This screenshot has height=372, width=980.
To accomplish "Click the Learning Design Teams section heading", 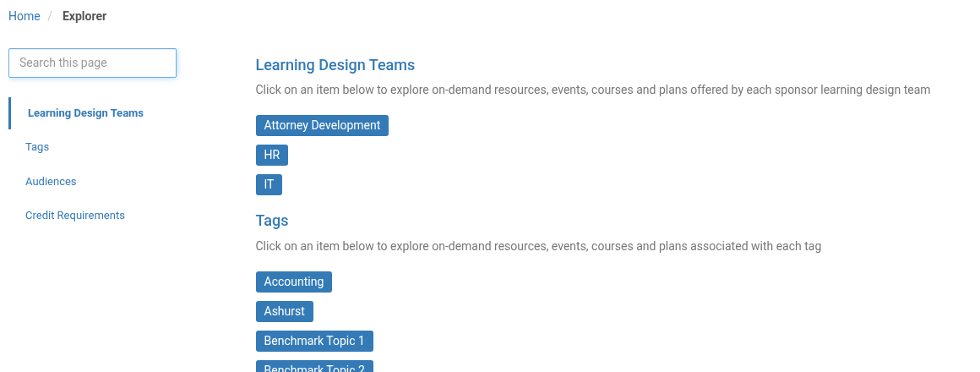I will pos(335,65).
